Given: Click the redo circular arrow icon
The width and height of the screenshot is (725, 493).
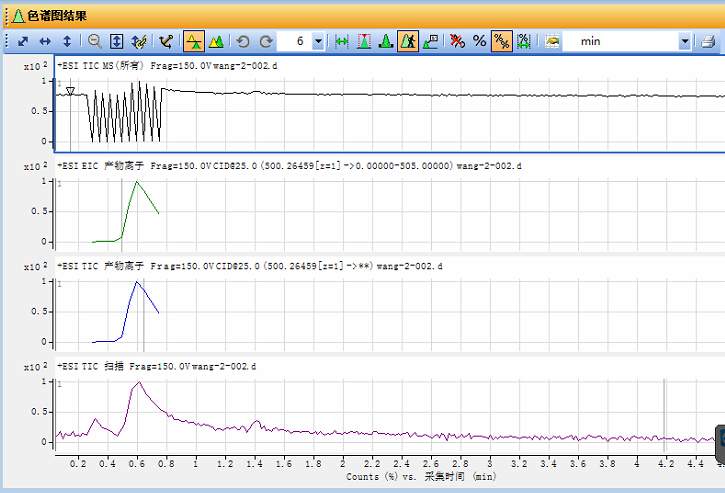Looking at the screenshot, I should coord(266,41).
